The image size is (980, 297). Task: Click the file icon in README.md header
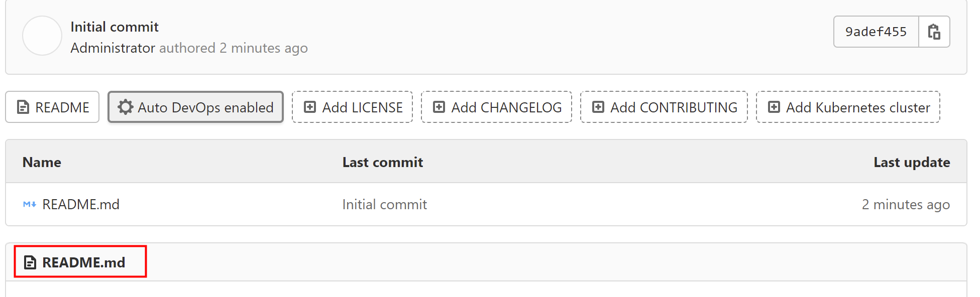tap(30, 262)
